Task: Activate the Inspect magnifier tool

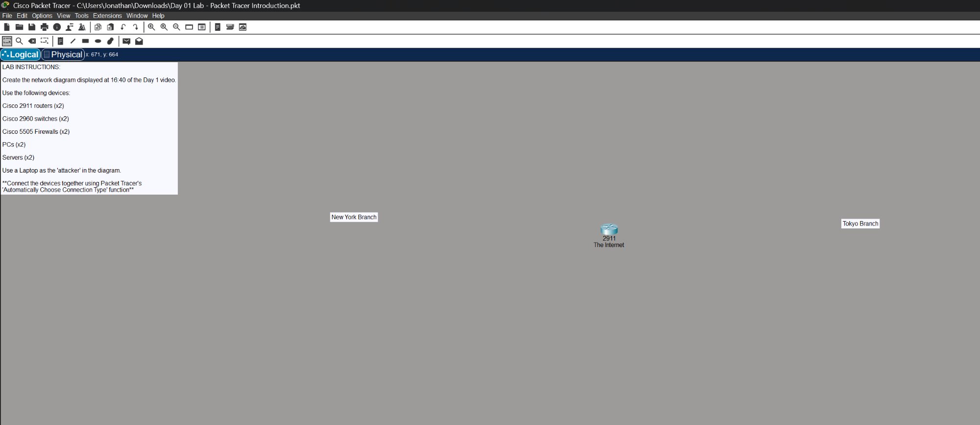Action: click(20, 41)
